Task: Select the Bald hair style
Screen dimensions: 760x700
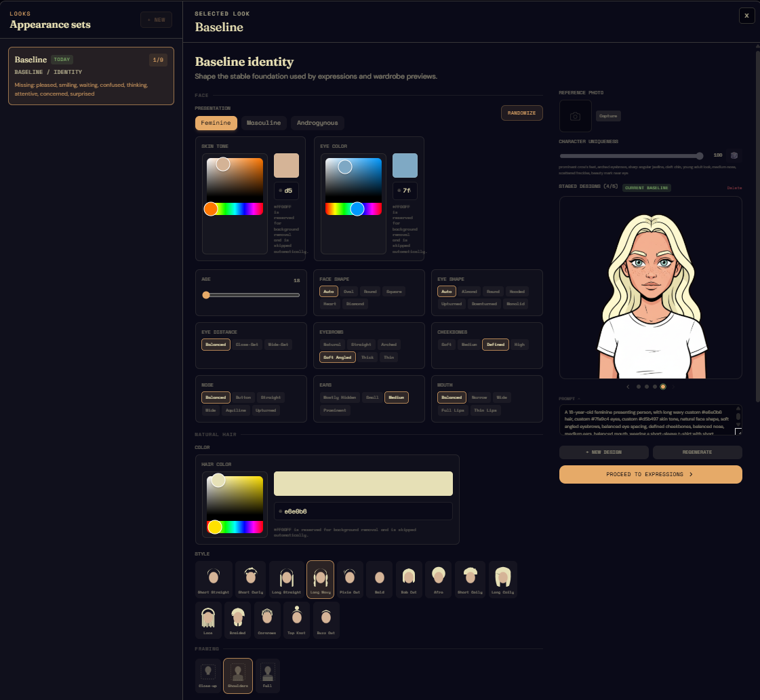Action: pyautogui.click(x=380, y=579)
